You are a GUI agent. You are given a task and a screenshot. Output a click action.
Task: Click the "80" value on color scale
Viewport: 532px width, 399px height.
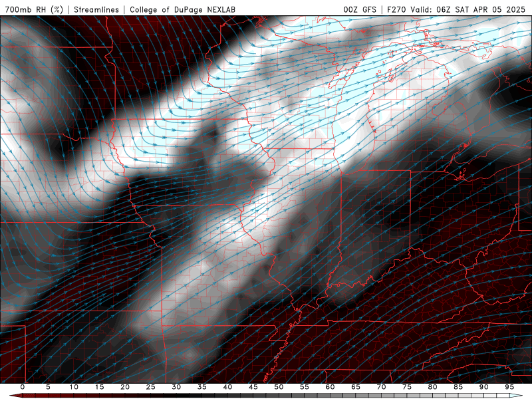pos(432,387)
